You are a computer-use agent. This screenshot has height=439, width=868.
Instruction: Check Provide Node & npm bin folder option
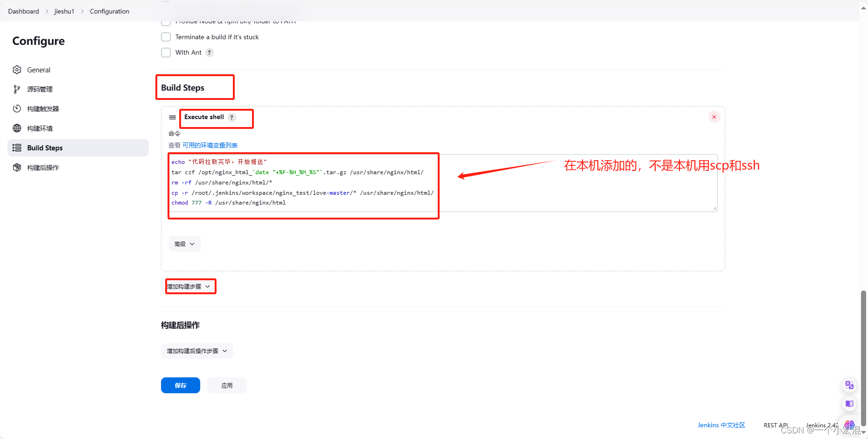point(166,21)
